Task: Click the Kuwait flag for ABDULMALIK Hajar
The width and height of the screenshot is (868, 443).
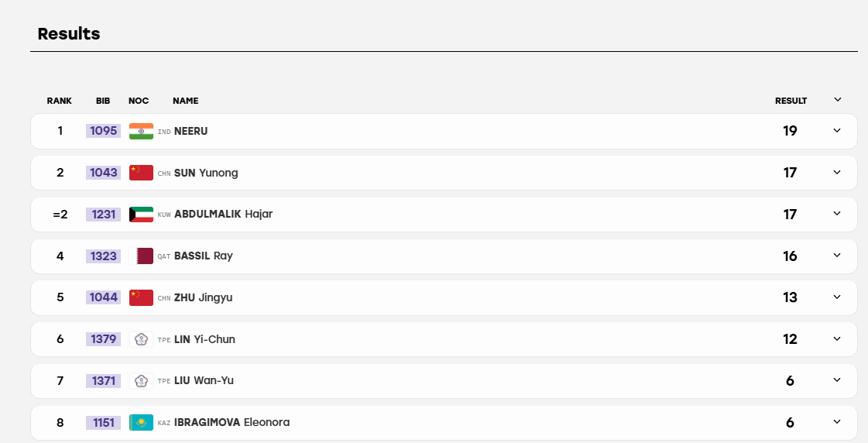Action: coord(141,215)
